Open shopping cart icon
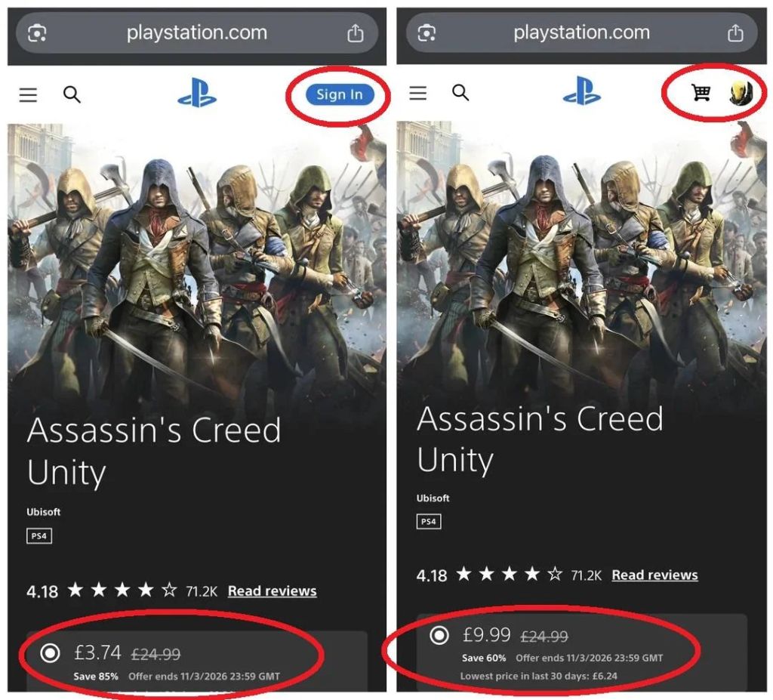Image resolution: width=773 pixels, height=700 pixels. 701,92
